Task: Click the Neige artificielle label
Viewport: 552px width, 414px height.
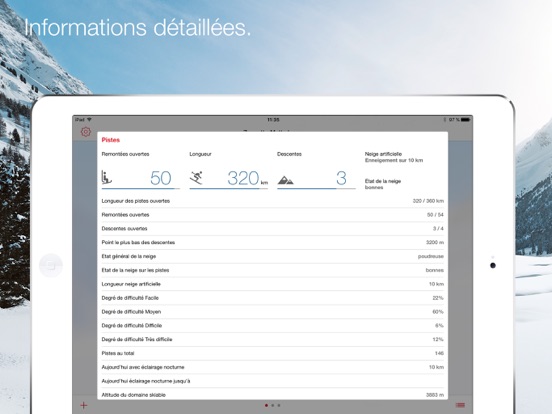Action: click(x=383, y=154)
